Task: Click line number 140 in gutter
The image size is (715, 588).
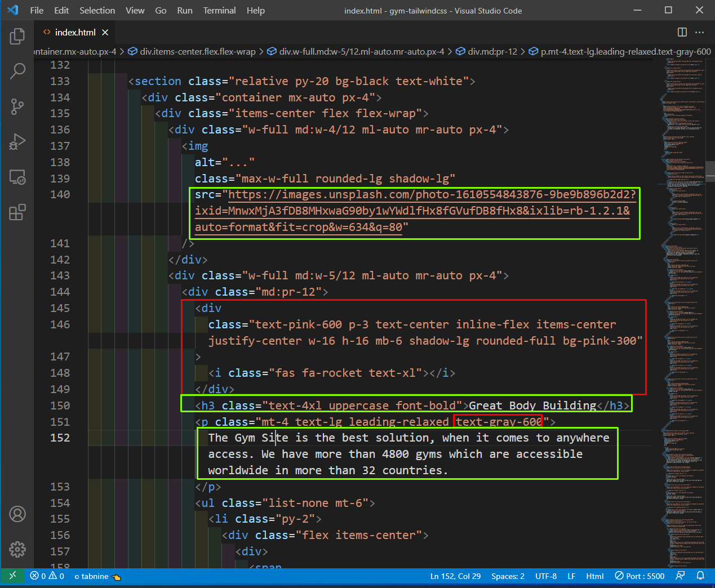Action: (x=60, y=194)
